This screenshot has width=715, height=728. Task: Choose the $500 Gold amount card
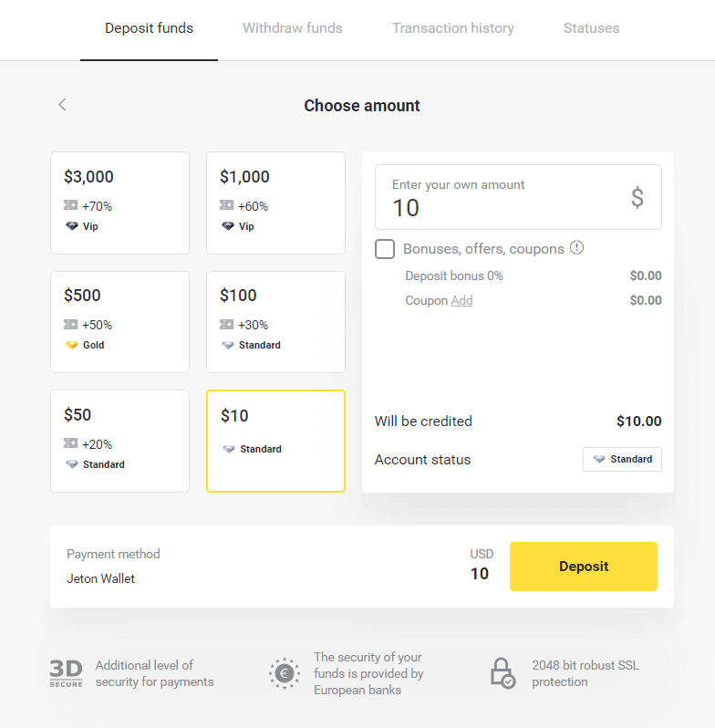click(x=119, y=321)
